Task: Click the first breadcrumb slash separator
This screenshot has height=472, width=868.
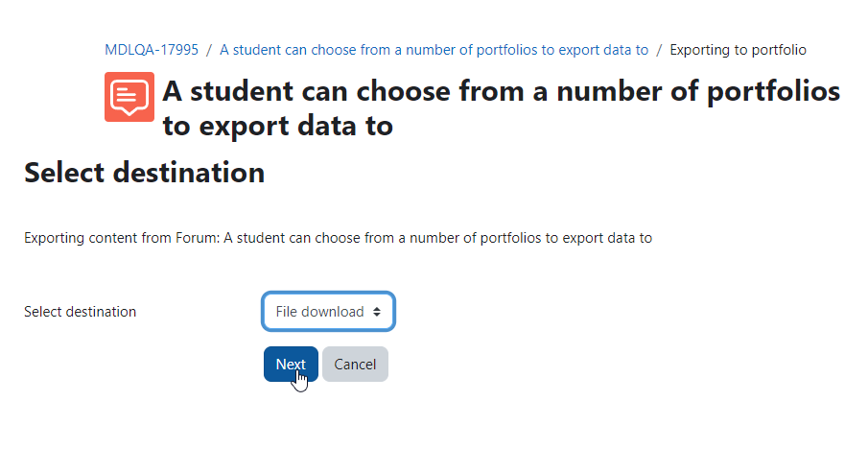Action: [x=209, y=50]
